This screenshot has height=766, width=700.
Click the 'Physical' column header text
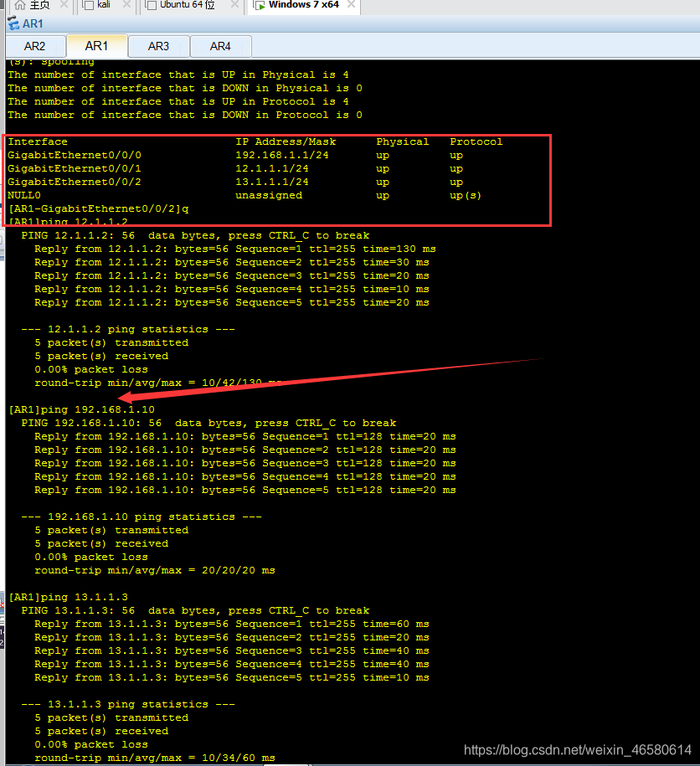(403, 141)
